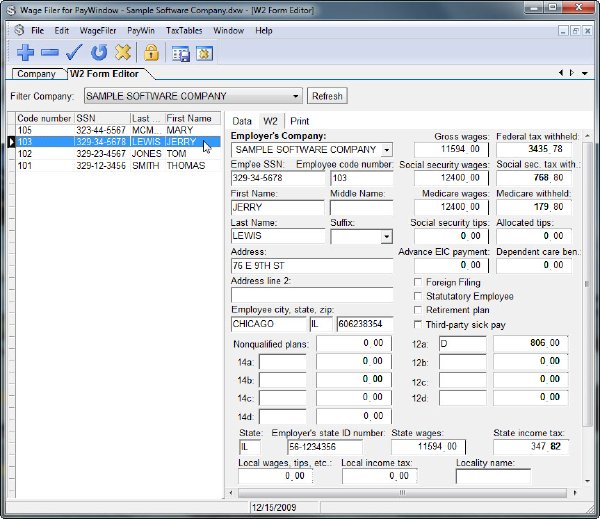Click the Locality name field
Image resolution: width=600 pixels, height=519 pixels.
coord(493,477)
